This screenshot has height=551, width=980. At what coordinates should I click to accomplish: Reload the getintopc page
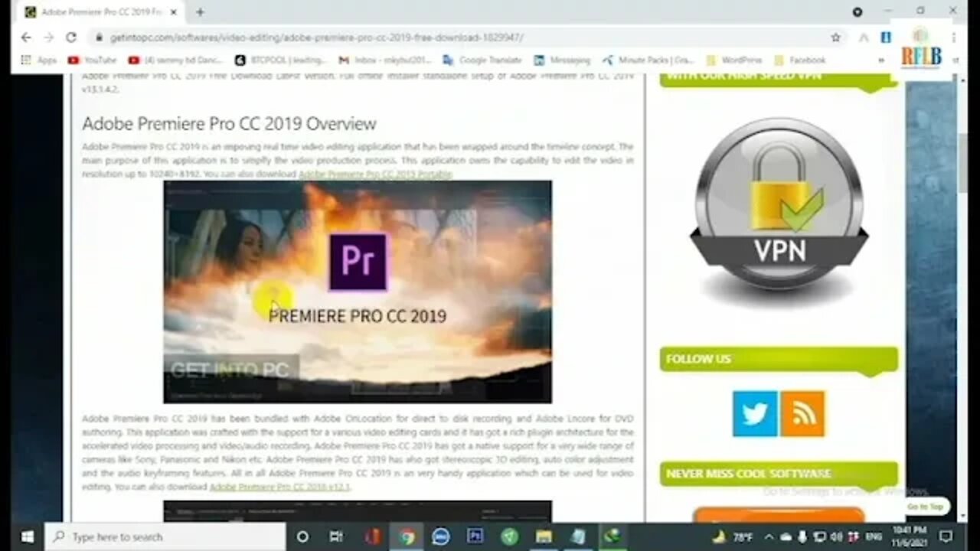click(x=71, y=37)
